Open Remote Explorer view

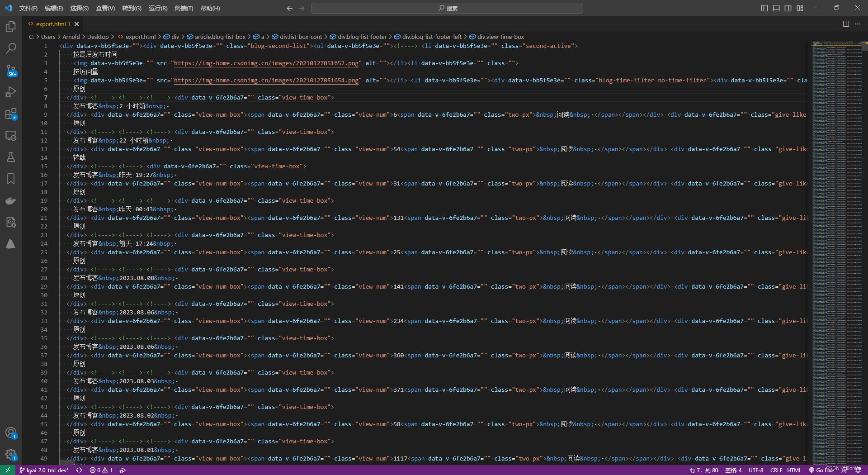pos(11,135)
